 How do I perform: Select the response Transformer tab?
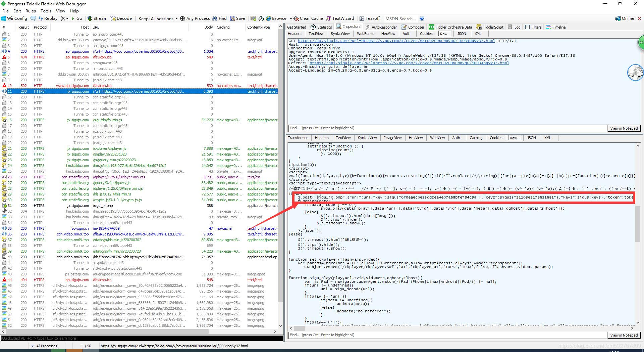298,138
